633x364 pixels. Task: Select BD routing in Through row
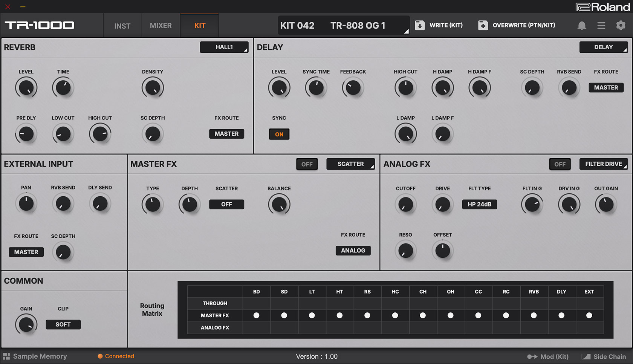point(256,303)
